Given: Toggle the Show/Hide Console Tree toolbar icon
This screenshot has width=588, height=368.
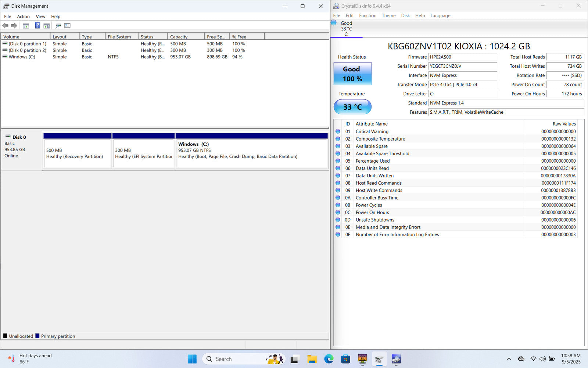Looking at the screenshot, I should click(26, 26).
